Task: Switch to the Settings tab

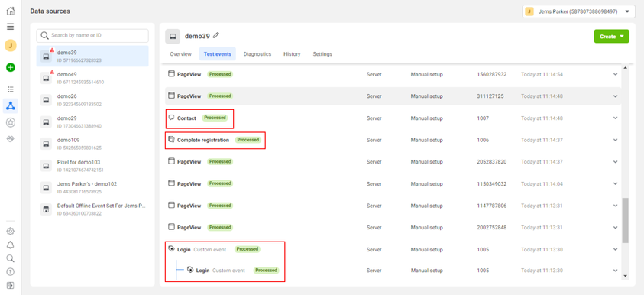Action: coord(322,53)
